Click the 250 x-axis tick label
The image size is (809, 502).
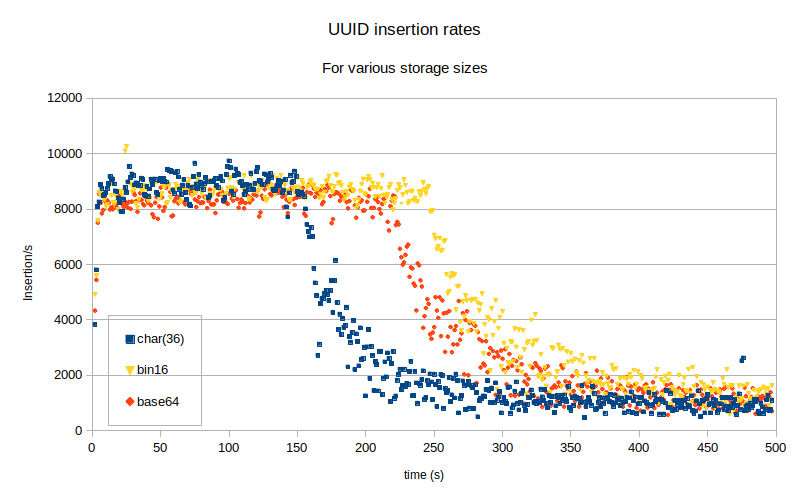coord(434,447)
